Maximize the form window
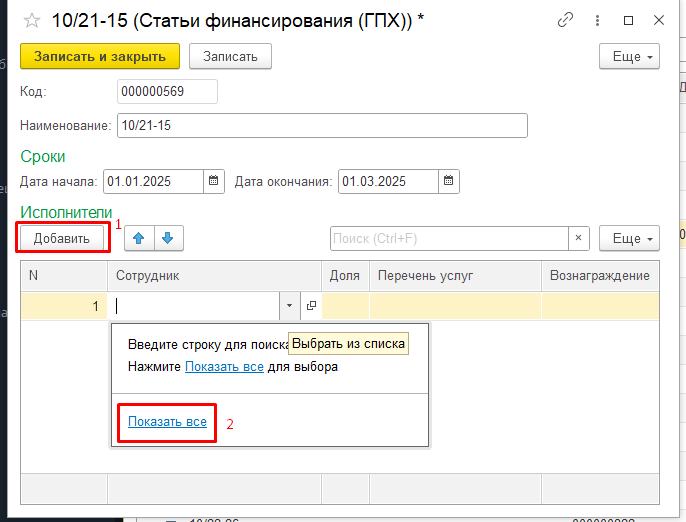Image resolution: width=686 pixels, height=522 pixels. click(x=628, y=20)
